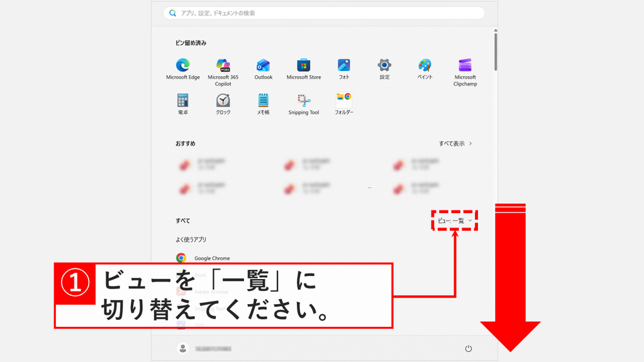This screenshot has height=362, width=644.
Task: Open the Outlook app
Action: coord(264,69)
